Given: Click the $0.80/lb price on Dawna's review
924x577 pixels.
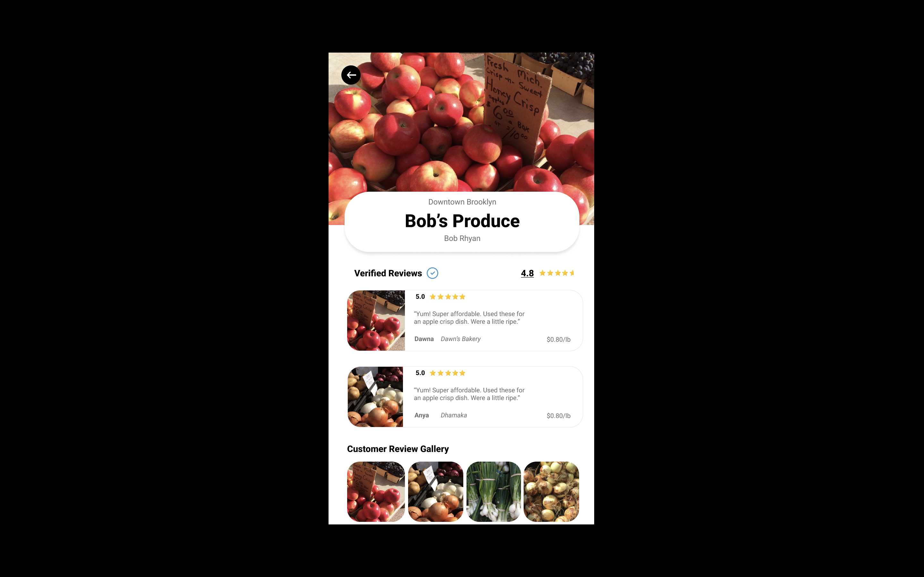Looking at the screenshot, I should 559,339.
